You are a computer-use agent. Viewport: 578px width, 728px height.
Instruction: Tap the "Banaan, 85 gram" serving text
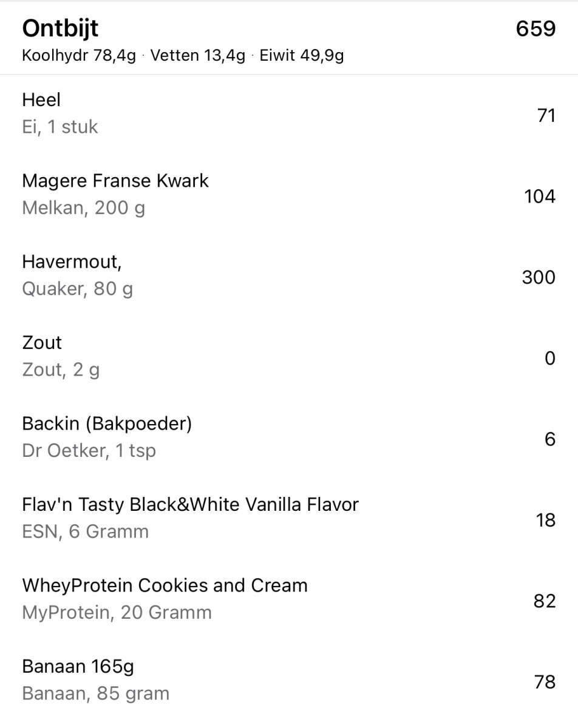95,693
